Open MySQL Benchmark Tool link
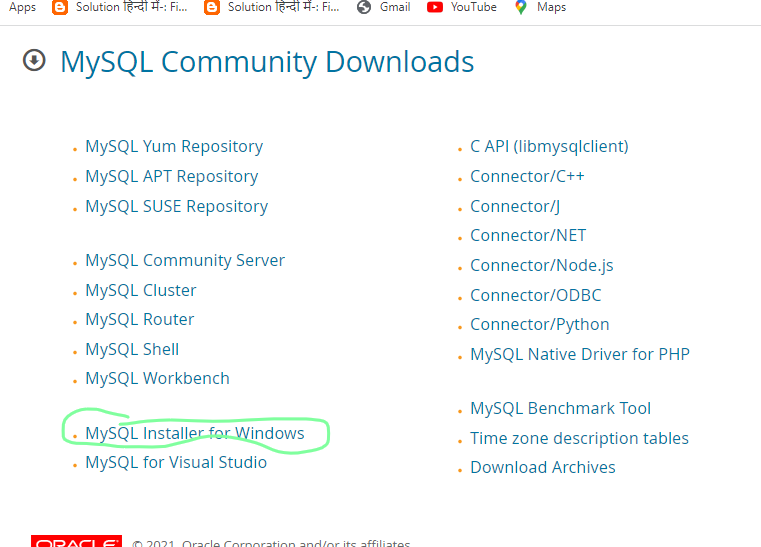 [561, 408]
